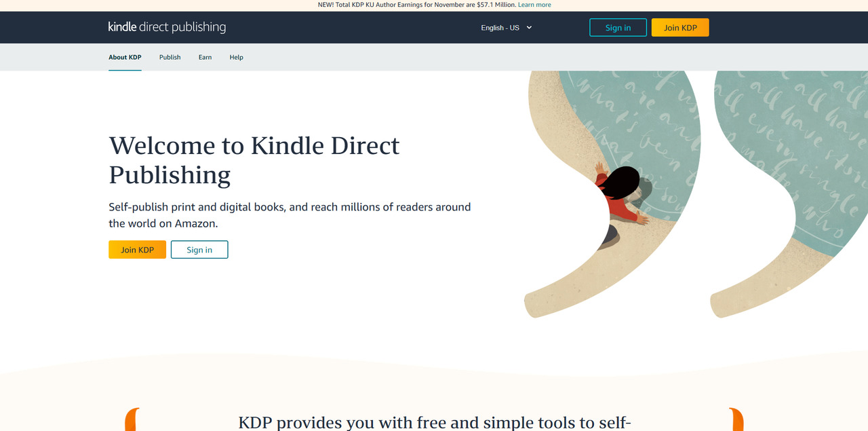Click Sign in button in header
The height and width of the screenshot is (431, 868).
[x=618, y=28]
